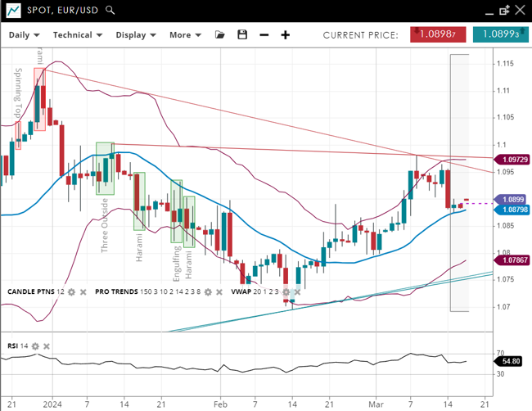532x411 pixels.
Task: Open VWAP indicator settings gear
Action: tap(286, 291)
